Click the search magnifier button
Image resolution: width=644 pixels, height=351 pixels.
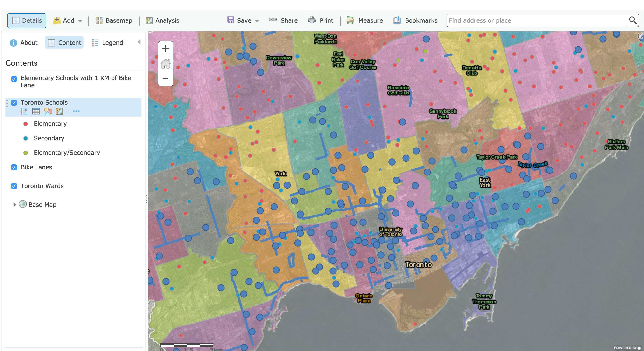click(x=633, y=20)
